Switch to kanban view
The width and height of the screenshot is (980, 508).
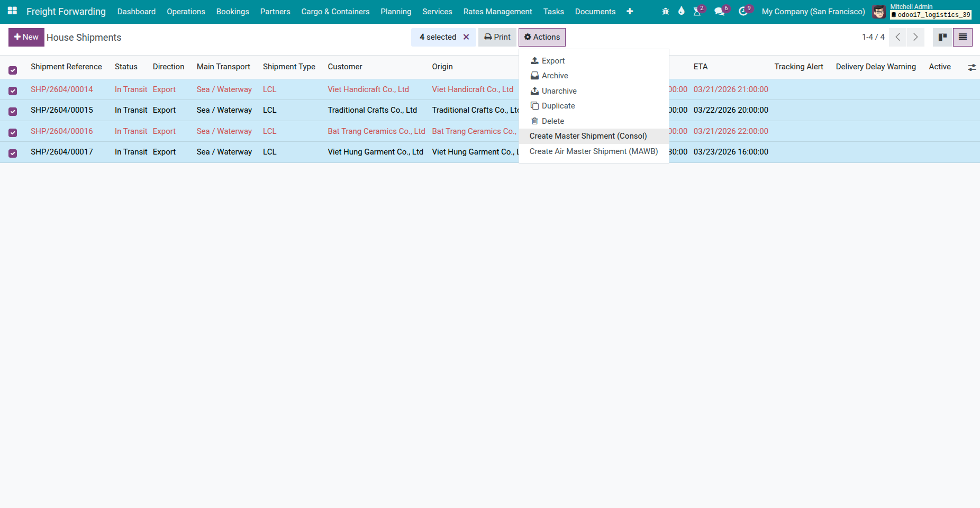pos(942,37)
